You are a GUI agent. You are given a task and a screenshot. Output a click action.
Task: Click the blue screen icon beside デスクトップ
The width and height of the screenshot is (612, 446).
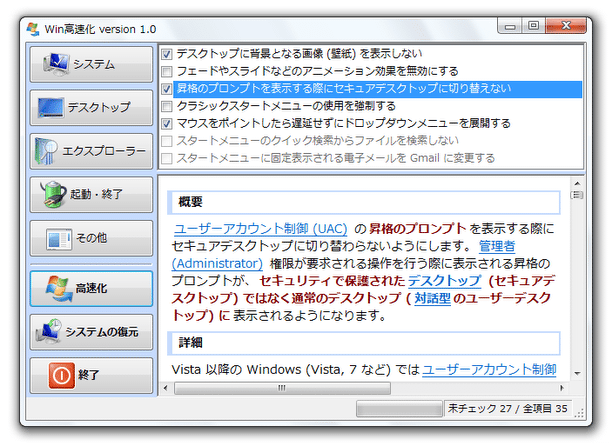51,107
